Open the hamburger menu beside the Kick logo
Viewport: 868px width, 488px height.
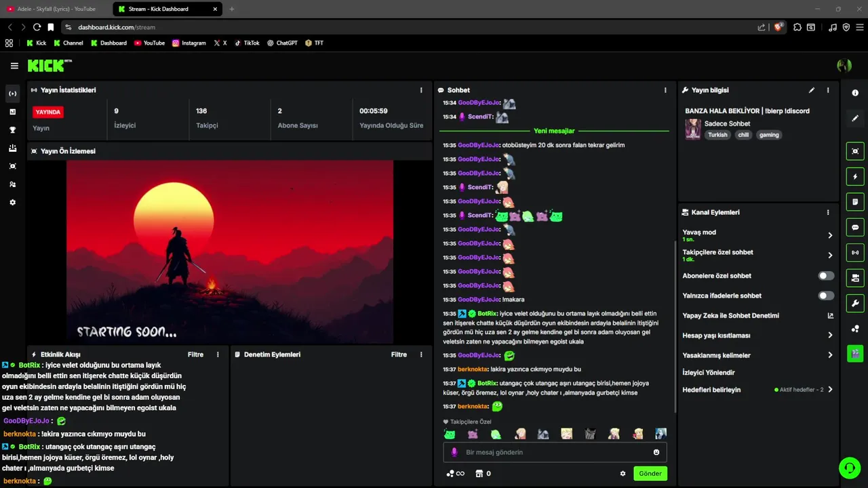(x=14, y=66)
